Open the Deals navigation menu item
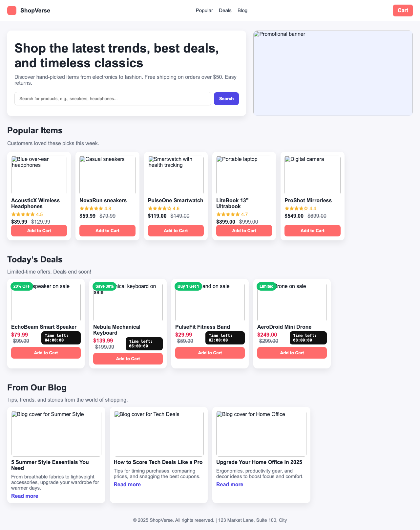The width and height of the screenshot is (420, 530). pos(225,10)
